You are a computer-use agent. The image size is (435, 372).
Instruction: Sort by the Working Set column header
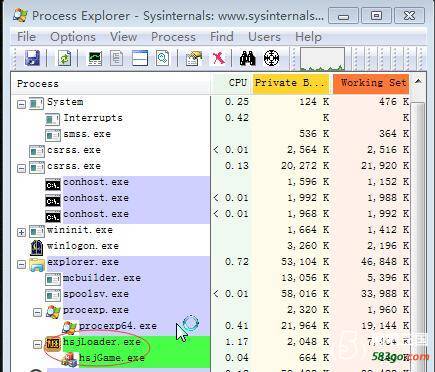[x=371, y=83]
